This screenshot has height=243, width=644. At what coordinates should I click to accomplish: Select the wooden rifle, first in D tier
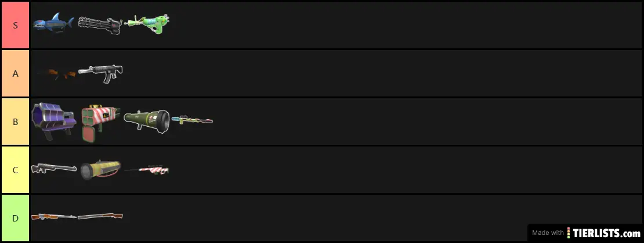tap(53, 216)
